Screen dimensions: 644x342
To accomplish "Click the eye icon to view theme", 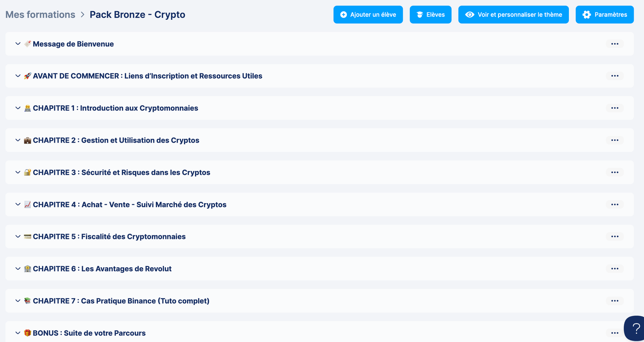I will coord(470,15).
